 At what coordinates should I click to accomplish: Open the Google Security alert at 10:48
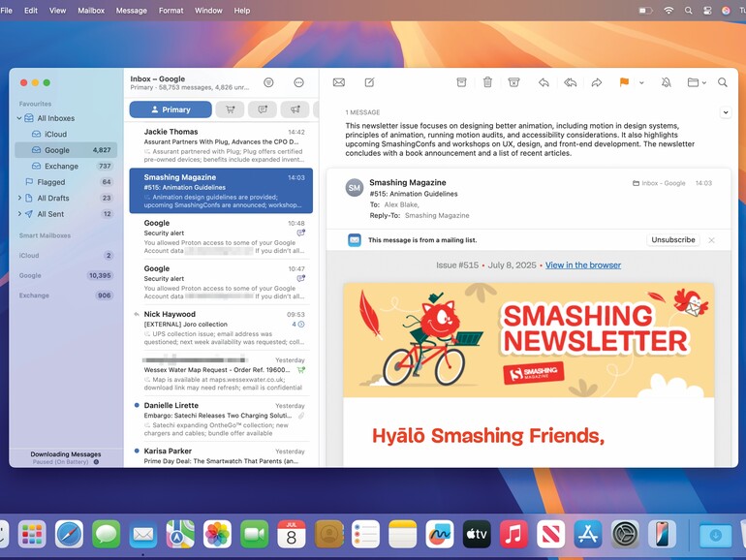click(221, 236)
